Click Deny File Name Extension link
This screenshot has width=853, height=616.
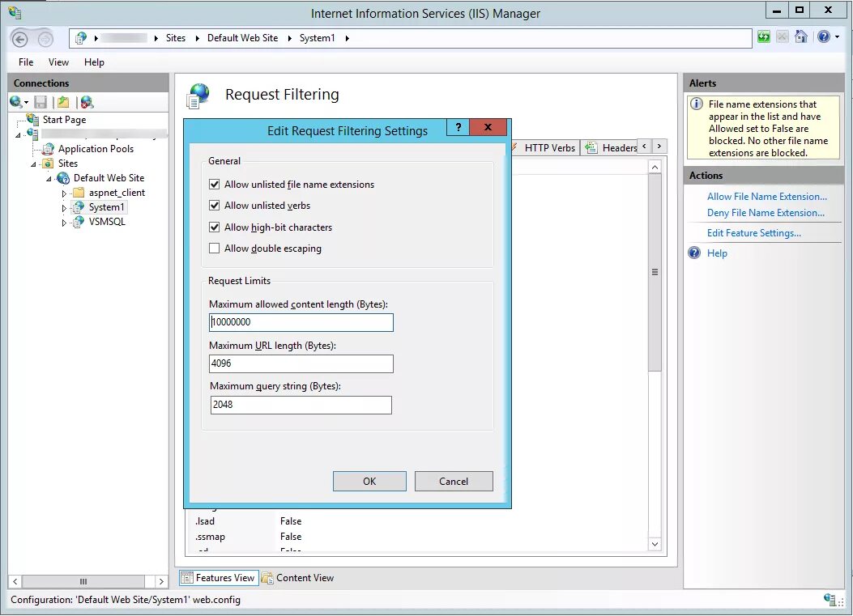click(x=766, y=213)
